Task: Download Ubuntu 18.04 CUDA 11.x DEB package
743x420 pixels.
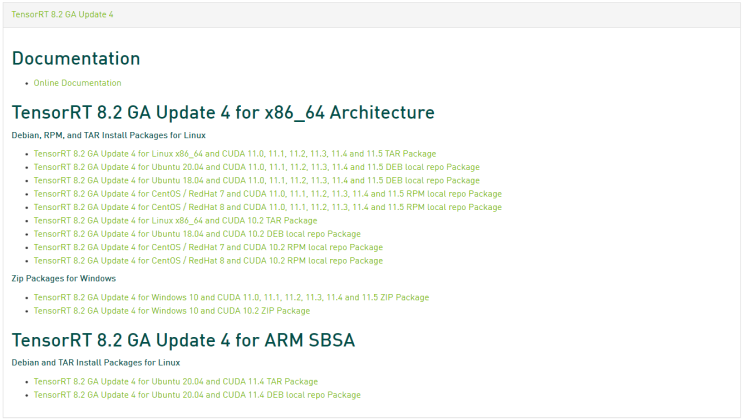Action: pyautogui.click(x=256, y=180)
